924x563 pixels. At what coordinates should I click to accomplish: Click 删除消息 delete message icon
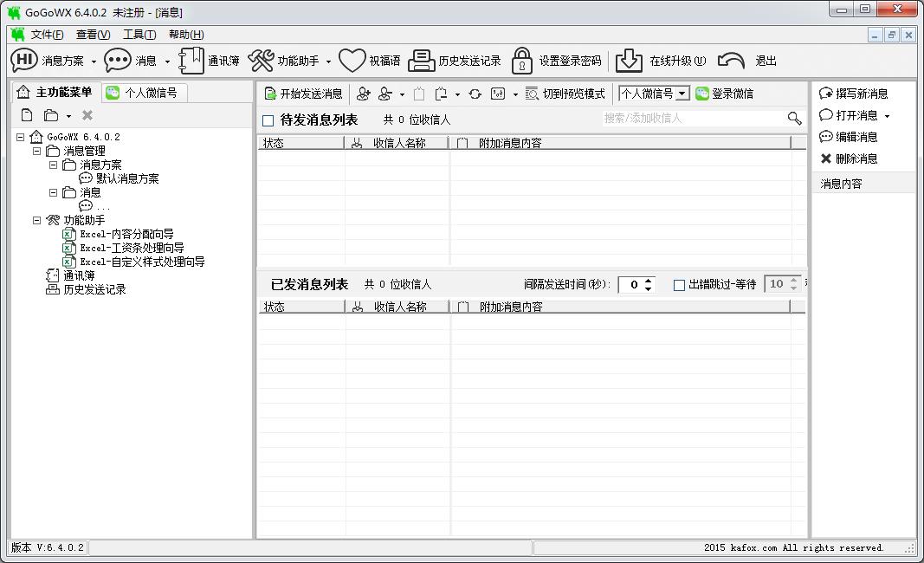825,159
